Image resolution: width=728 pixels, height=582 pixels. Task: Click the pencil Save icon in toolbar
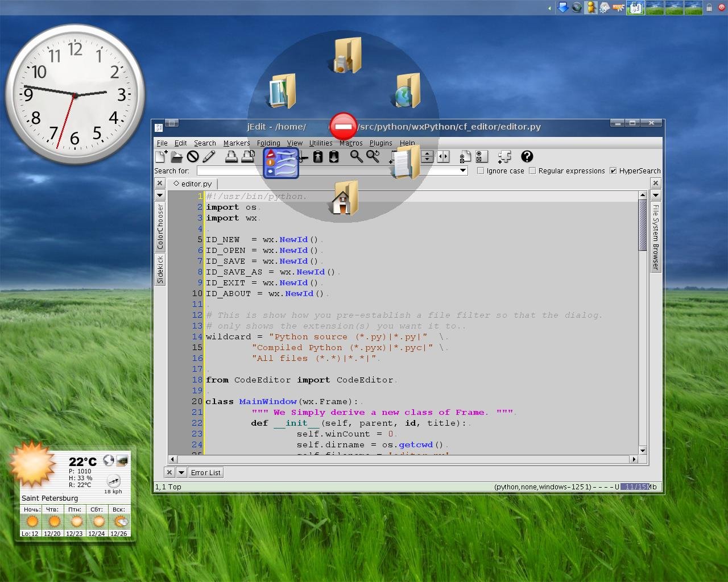(209, 156)
